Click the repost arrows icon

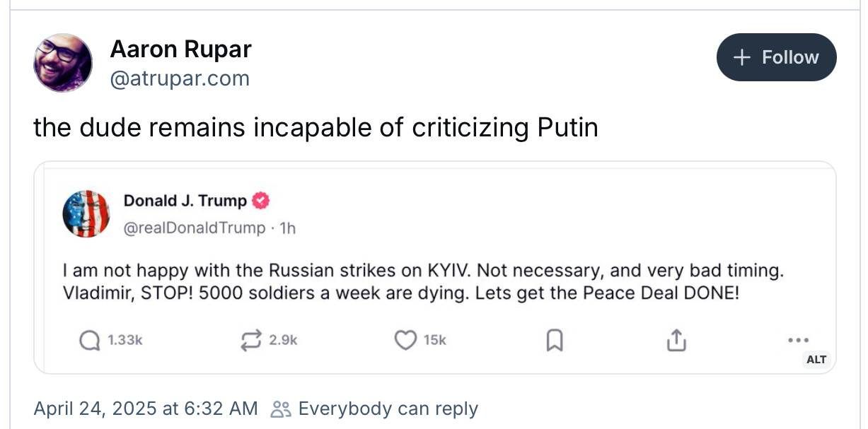click(250, 341)
